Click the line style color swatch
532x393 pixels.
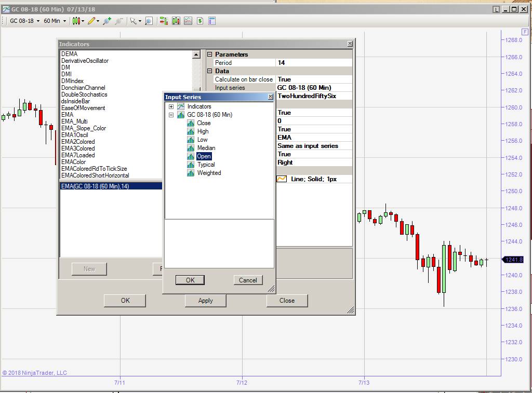click(282, 179)
